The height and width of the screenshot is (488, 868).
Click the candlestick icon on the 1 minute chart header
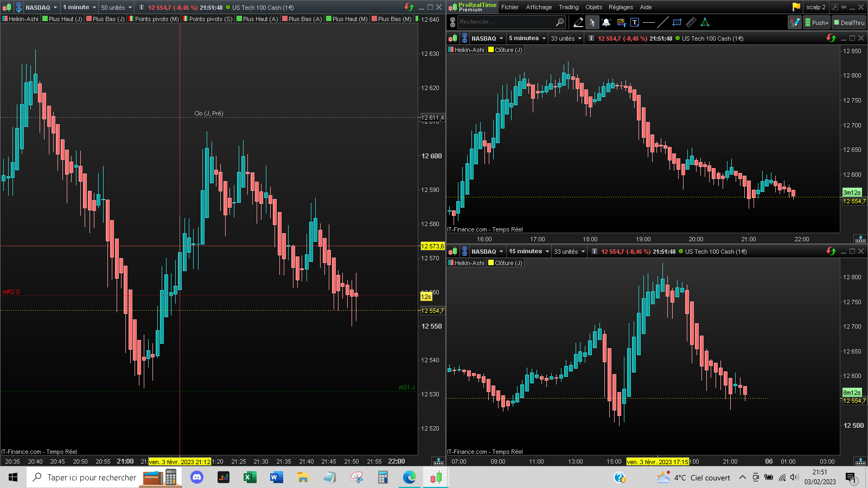click(7, 8)
